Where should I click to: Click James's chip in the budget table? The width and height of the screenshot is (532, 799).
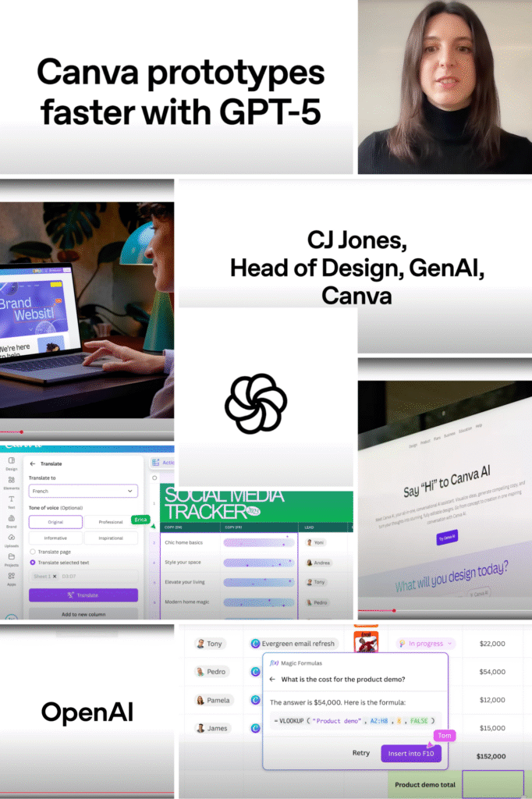(212, 728)
